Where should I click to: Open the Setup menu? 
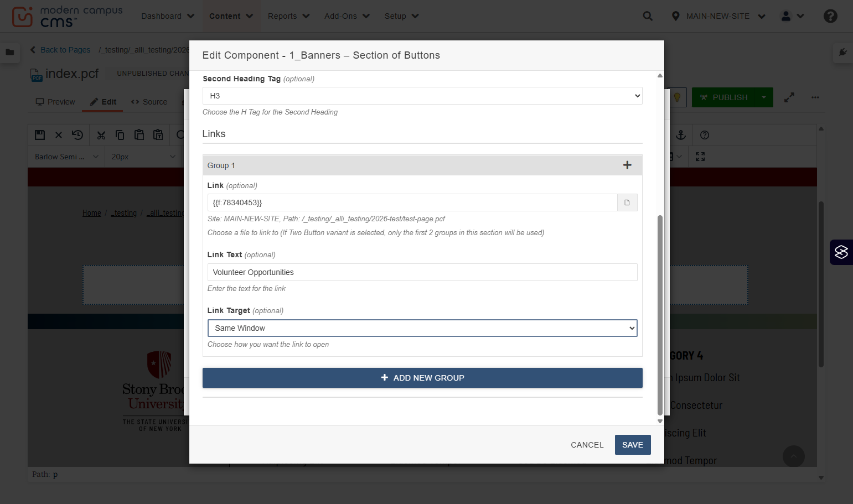click(x=402, y=16)
